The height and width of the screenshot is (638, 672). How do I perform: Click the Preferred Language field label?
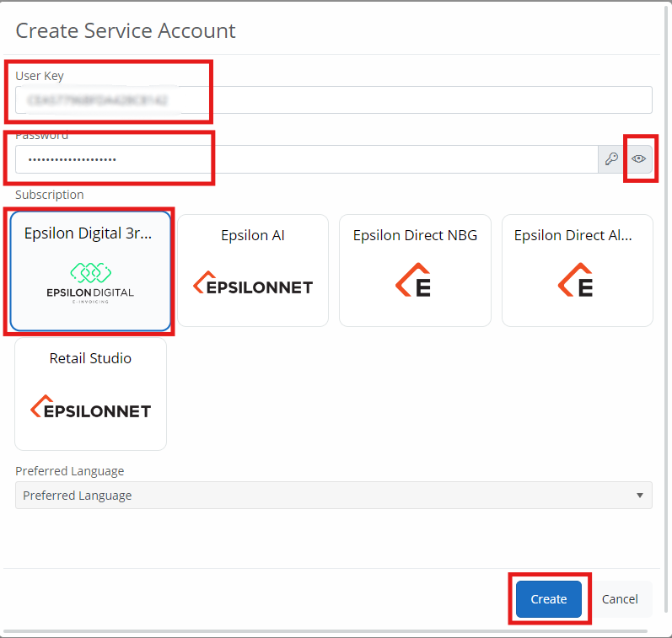[x=70, y=471]
